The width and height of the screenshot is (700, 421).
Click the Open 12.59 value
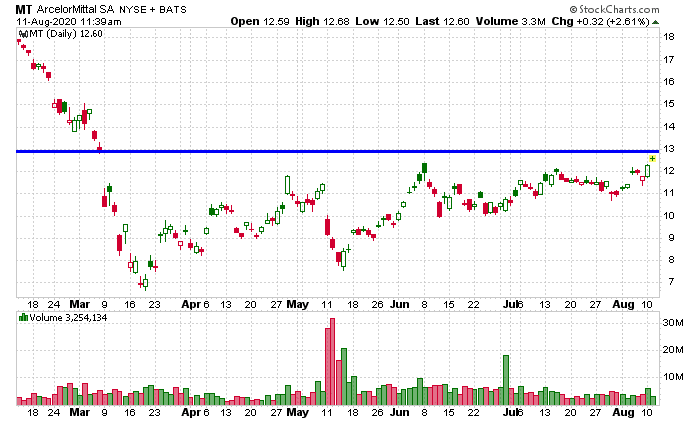click(260, 21)
